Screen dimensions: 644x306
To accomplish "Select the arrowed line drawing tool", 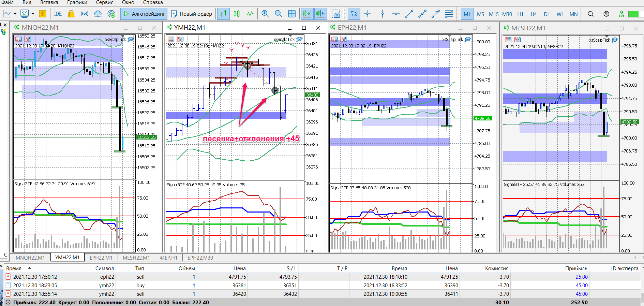I will [x=436, y=14].
